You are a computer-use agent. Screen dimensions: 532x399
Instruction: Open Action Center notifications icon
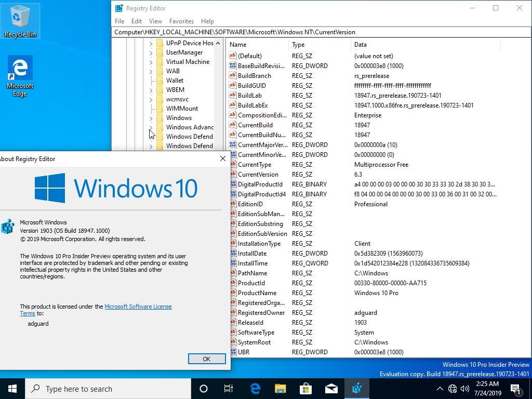[515, 389]
